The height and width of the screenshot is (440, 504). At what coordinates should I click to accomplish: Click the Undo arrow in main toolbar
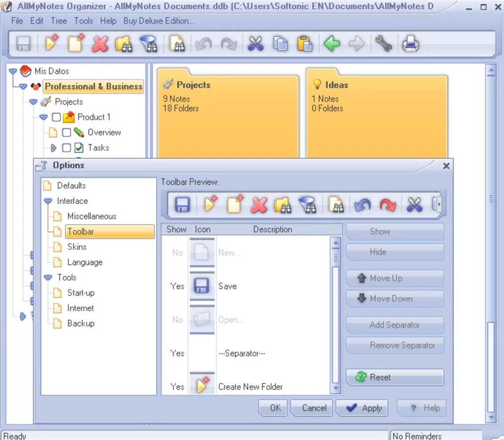click(x=203, y=44)
